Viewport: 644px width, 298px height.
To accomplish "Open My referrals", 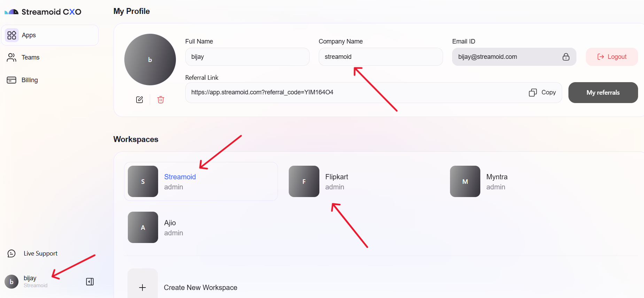I will [603, 93].
